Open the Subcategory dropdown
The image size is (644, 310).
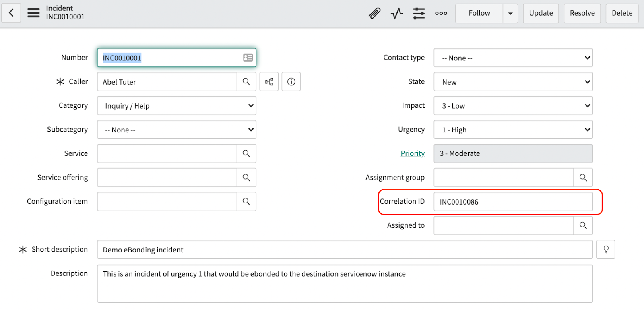(177, 130)
